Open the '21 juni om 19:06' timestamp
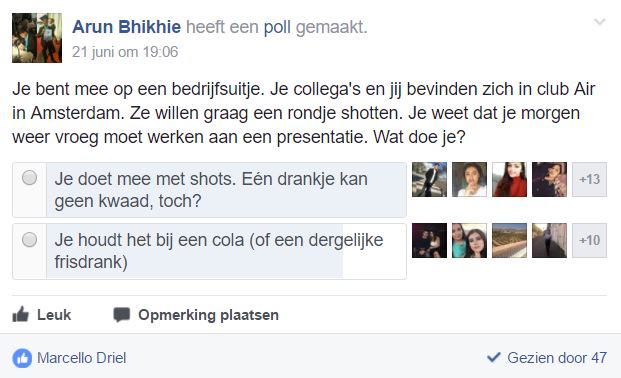Viewport: 621px width, 378px height. (125, 52)
